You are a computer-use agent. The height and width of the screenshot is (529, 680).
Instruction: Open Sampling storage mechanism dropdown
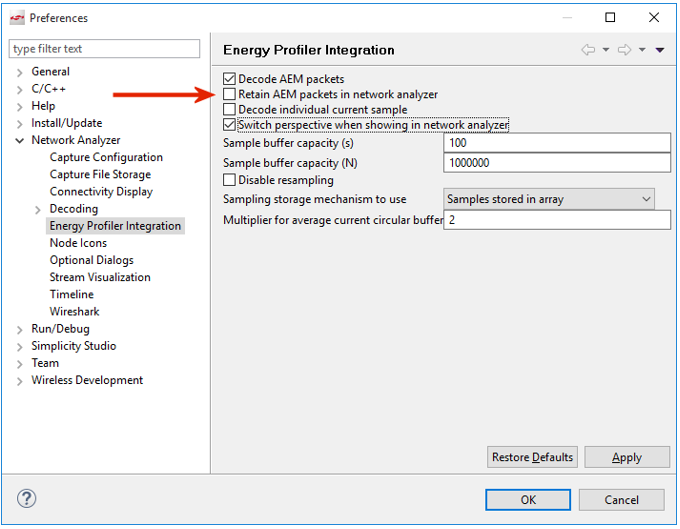click(549, 199)
